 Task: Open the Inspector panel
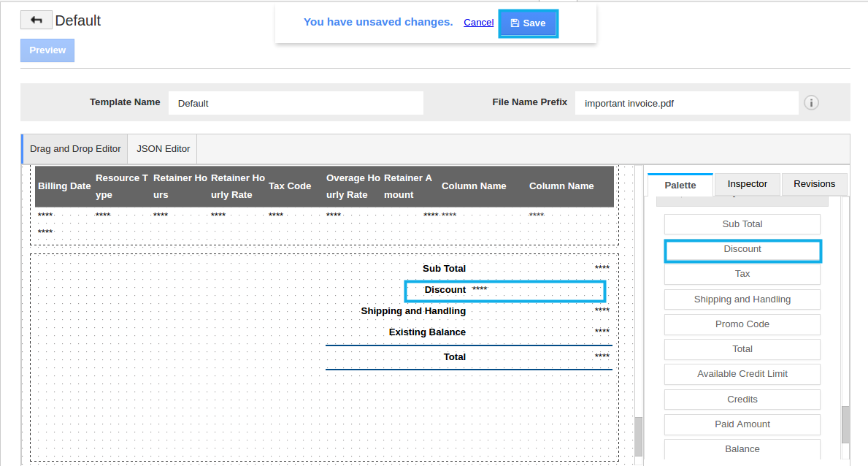pos(747,184)
